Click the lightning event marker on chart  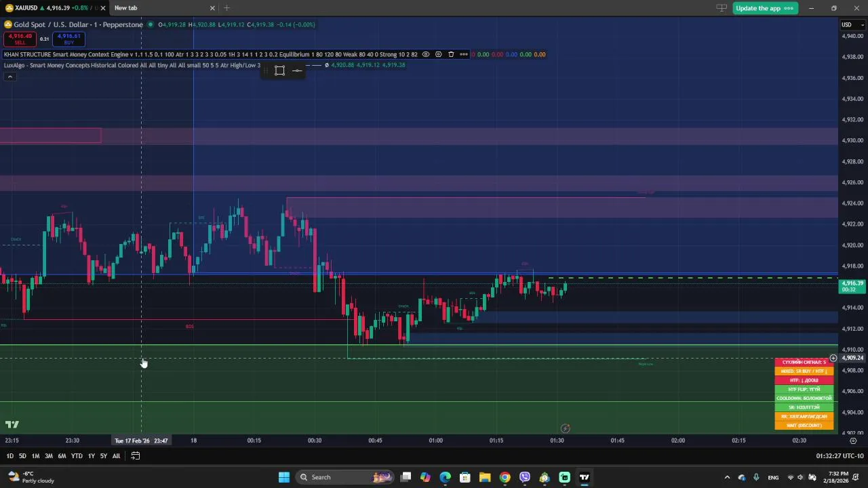[565, 428]
